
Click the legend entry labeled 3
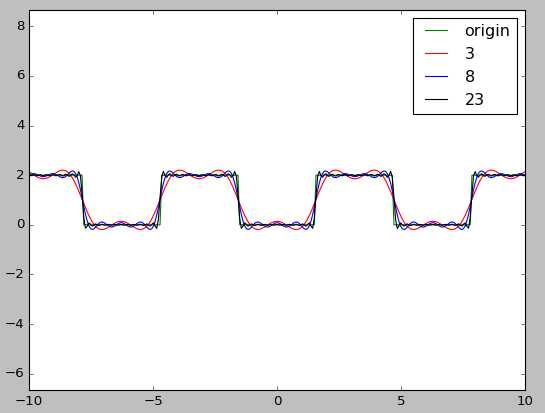470,54
